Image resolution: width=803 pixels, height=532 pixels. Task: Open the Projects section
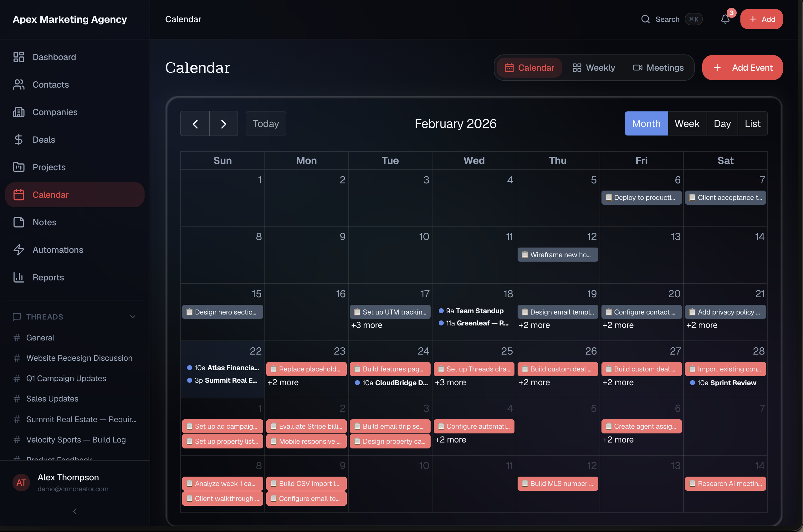49,167
